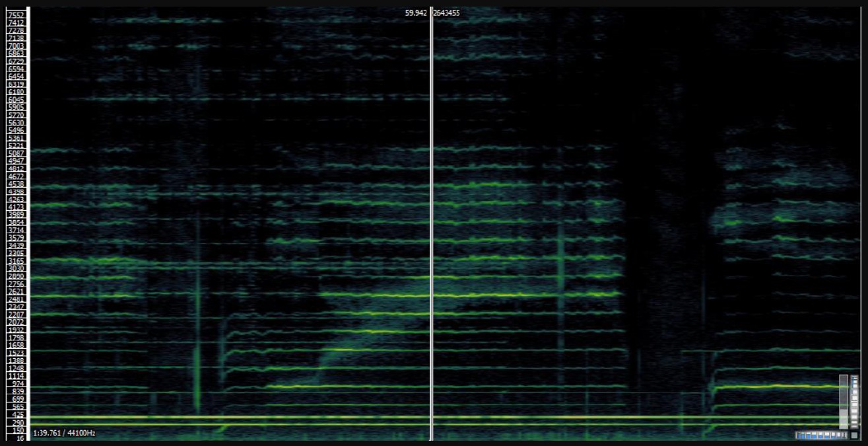Image resolution: width=868 pixels, height=446 pixels.
Task: Select the 3165 Hz frequency scale label
Action: coord(16,261)
